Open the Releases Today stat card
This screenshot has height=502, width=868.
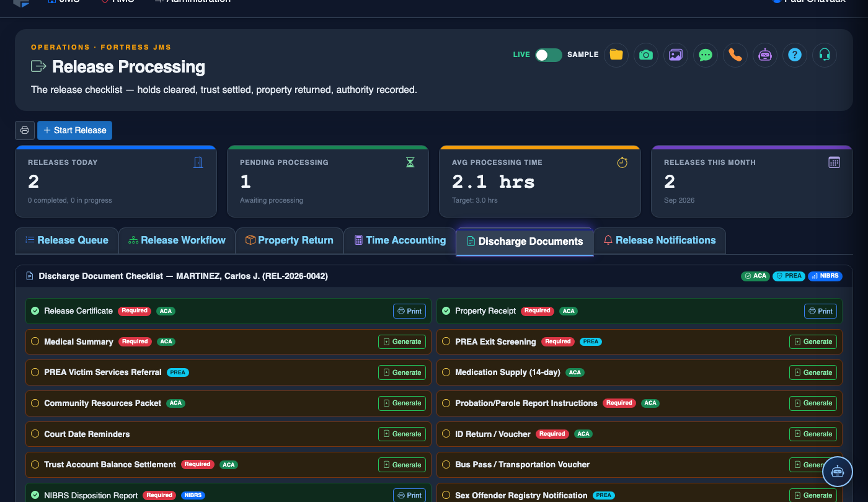pos(116,182)
